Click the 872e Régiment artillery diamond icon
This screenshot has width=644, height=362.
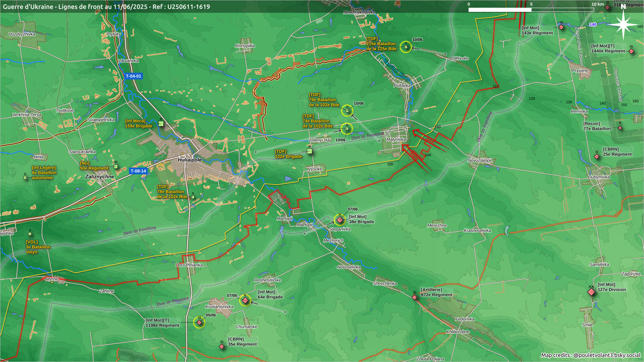[x=415, y=297]
